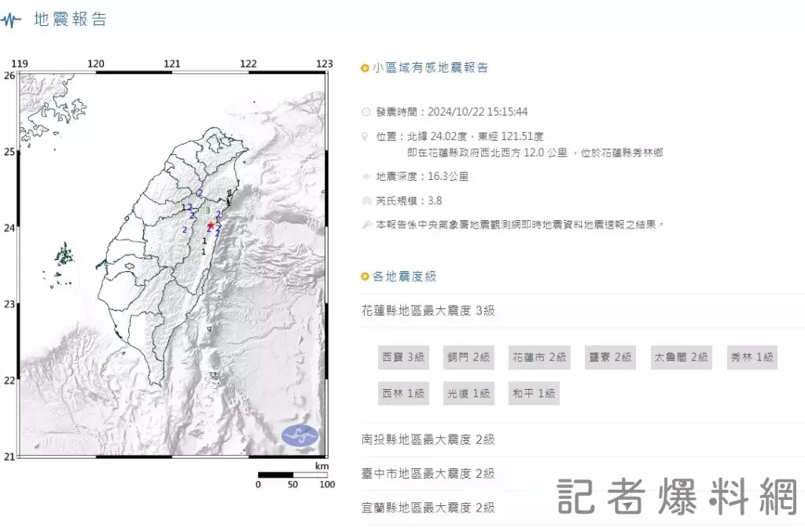Select the 太魯閣 2級 station tag
The width and height of the screenshot is (805, 532).
click(x=680, y=358)
